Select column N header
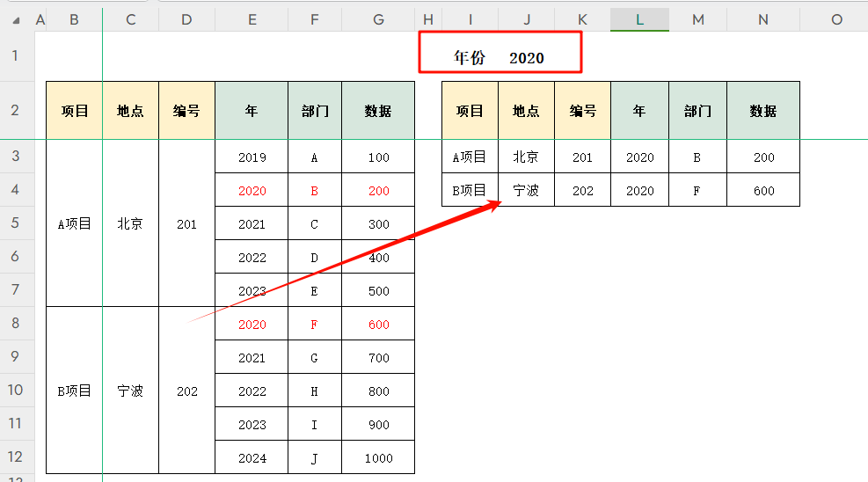Viewport: 868px width, 482px height. coord(763,20)
